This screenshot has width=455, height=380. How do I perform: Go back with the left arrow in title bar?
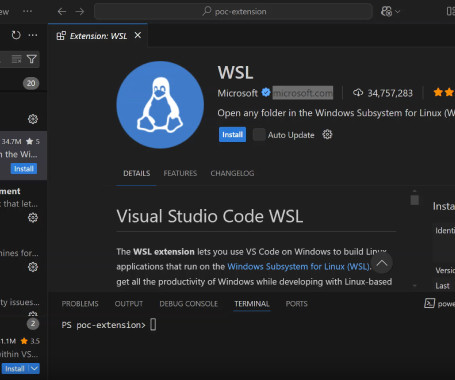(x=62, y=12)
